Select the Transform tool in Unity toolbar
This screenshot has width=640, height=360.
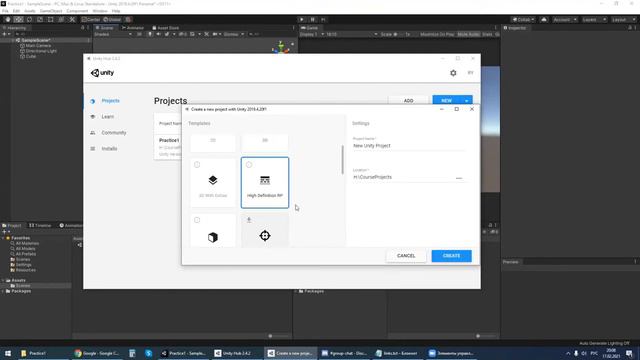61,20
